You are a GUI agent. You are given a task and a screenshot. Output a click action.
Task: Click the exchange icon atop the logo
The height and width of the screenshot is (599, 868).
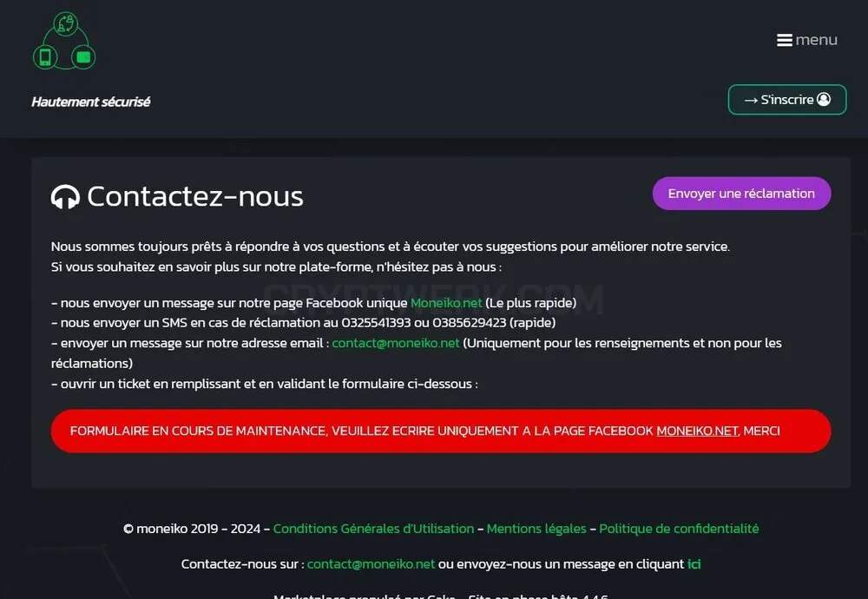click(x=66, y=23)
